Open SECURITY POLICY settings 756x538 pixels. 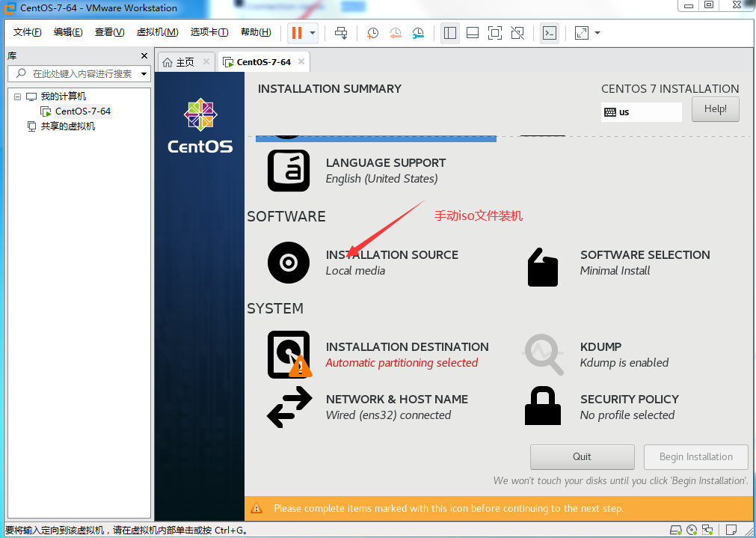[x=629, y=399]
